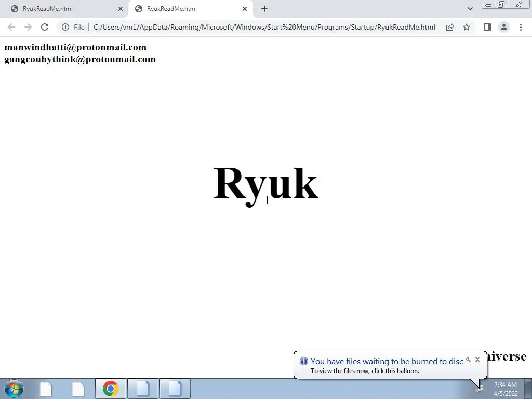Close the active RyukReadMe.html tab

point(245,9)
